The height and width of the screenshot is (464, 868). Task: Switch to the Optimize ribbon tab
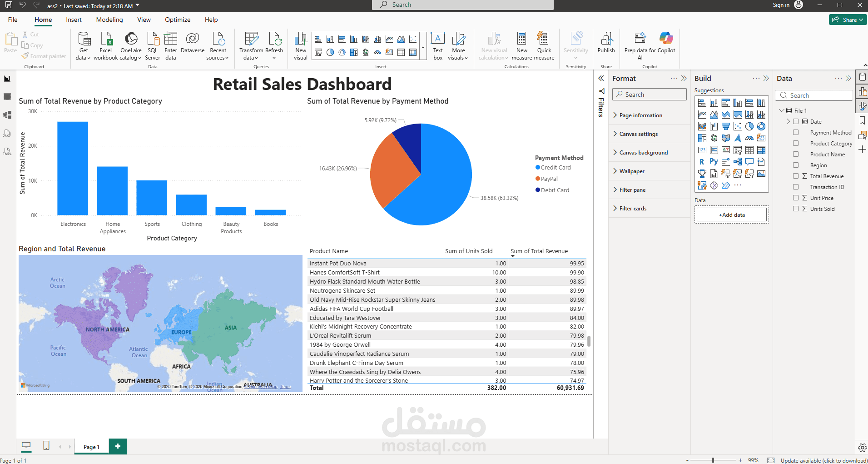click(178, 20)
